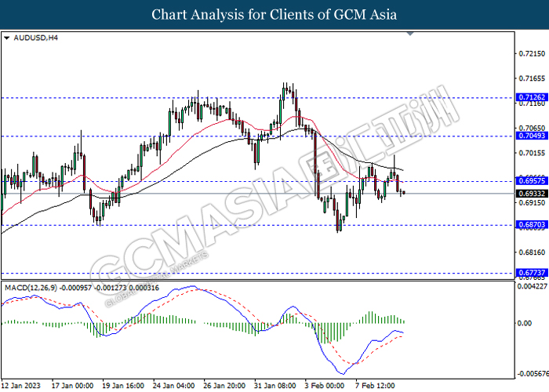Click the 31 Jan 08:00 time label
Screen dimensions: 549x392
(275, 386)
